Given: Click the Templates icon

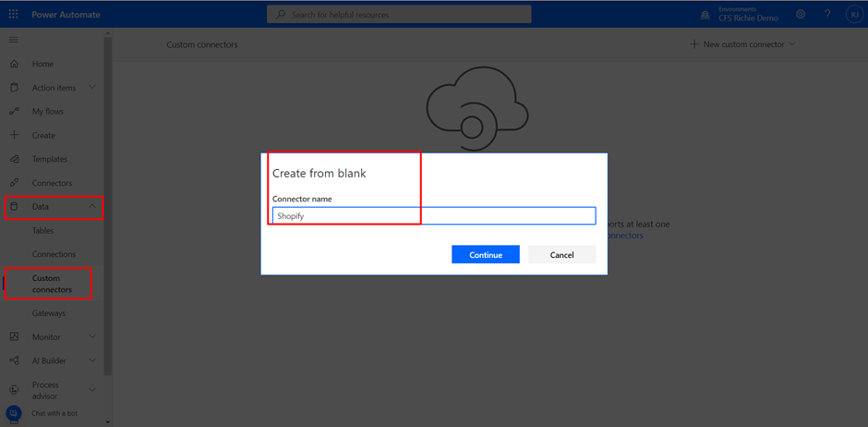Looking at the screenshot, I should point(15,159).
